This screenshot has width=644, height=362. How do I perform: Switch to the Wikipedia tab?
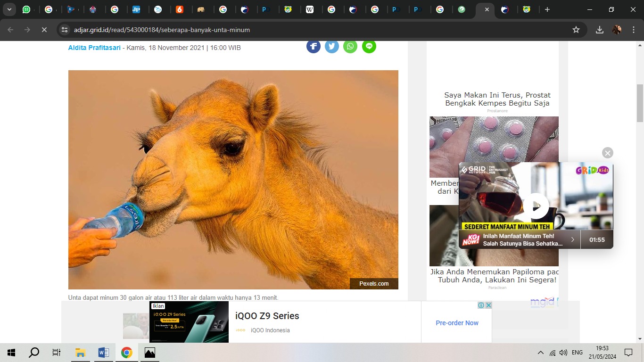[x=310, y=9]
